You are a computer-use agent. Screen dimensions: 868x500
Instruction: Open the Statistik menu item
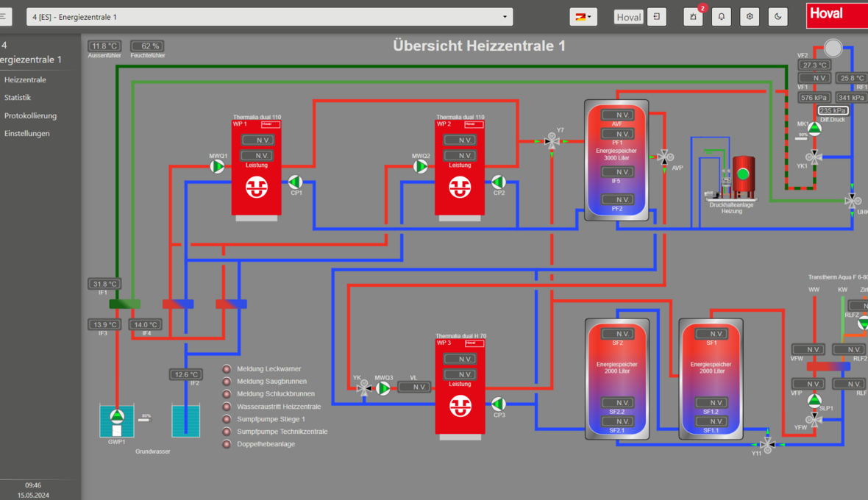(x=18, y=98)
